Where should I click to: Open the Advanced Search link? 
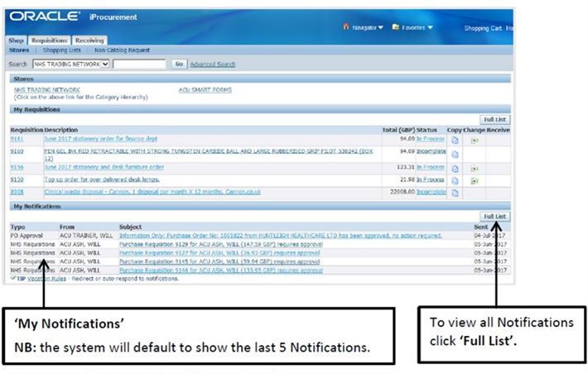(x=213, y=65)
